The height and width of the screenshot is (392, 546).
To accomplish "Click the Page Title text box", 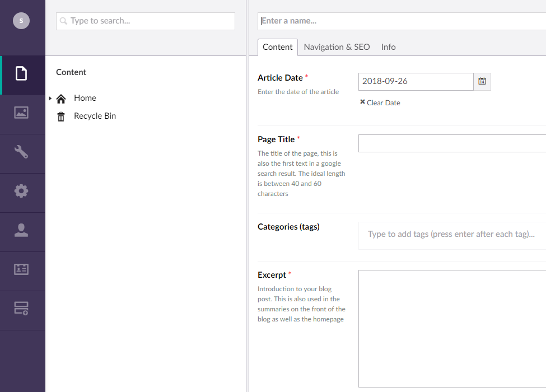I will [x=451, y=143].
